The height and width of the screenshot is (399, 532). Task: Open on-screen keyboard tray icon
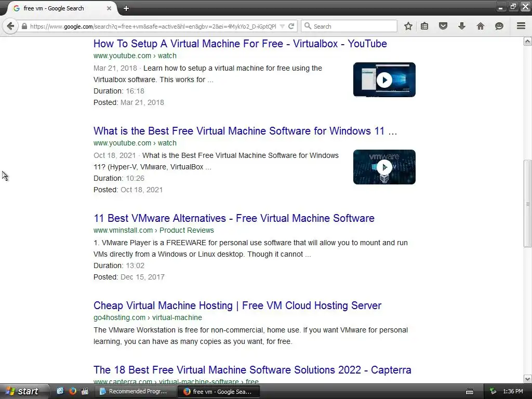point(470,392)
